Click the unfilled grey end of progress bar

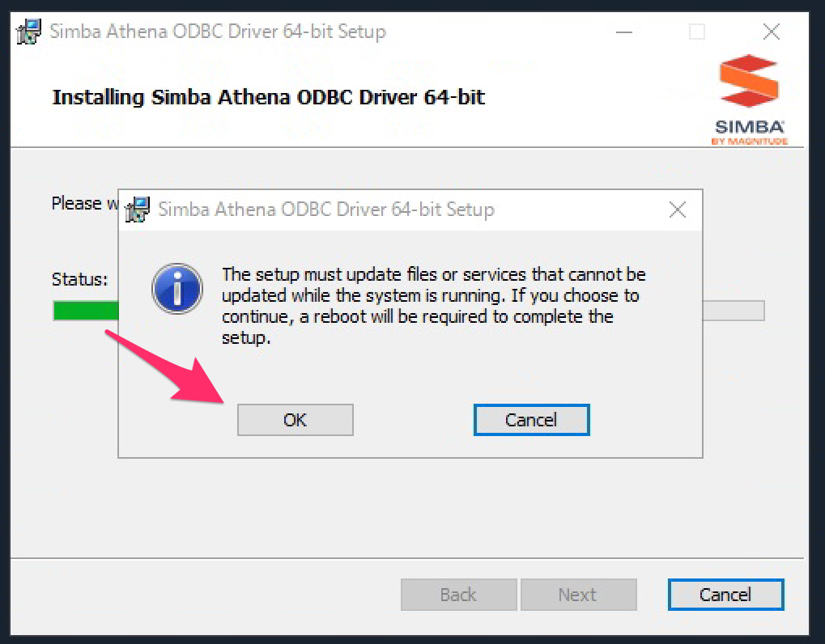coord(733,311)
